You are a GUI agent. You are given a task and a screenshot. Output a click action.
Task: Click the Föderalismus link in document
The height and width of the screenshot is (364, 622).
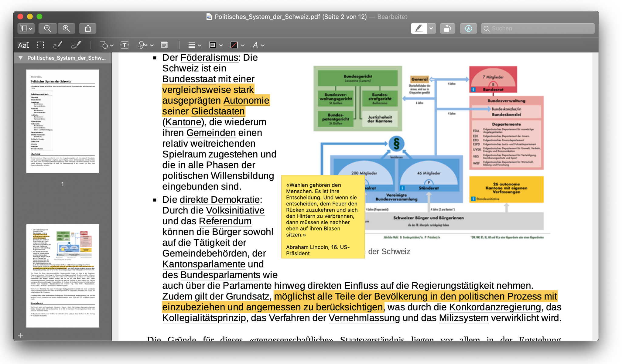[x=209, y=57]
